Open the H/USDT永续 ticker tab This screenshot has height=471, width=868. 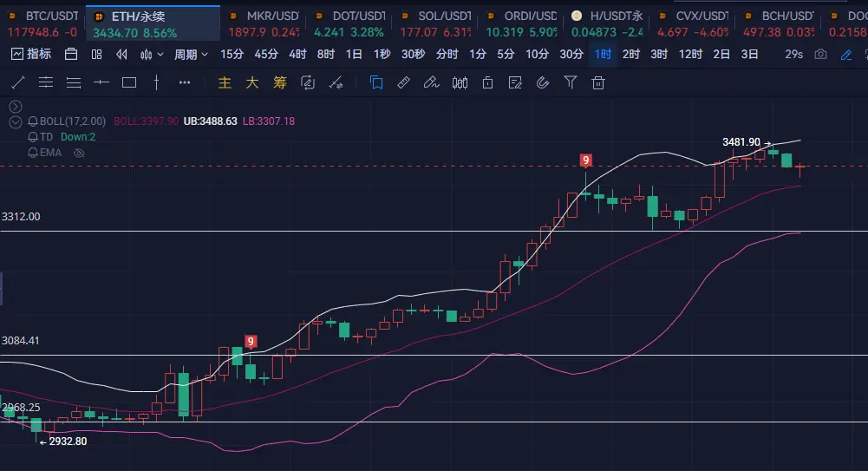[606, 23]
